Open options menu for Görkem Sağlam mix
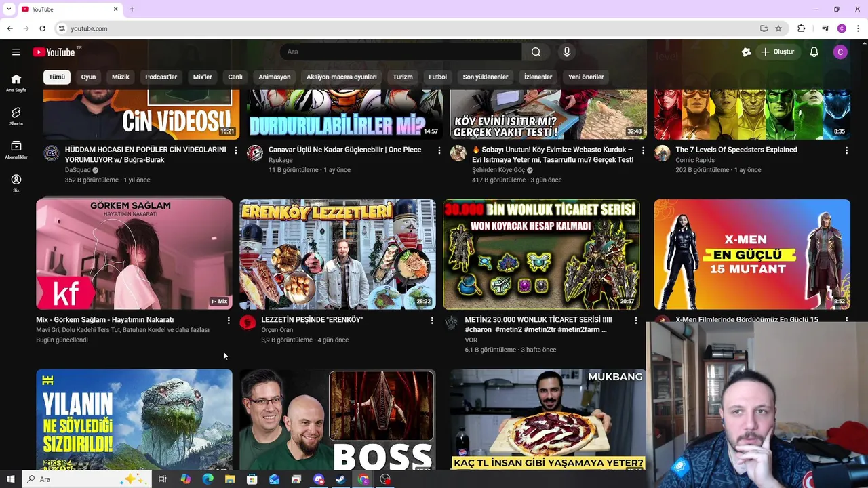868x488 pixels. [x=229, y=320]
